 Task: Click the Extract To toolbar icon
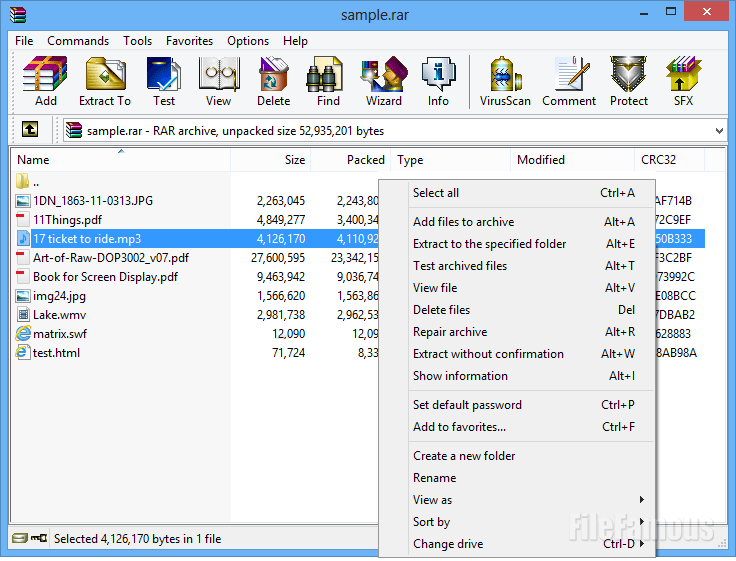click(106, 74)
